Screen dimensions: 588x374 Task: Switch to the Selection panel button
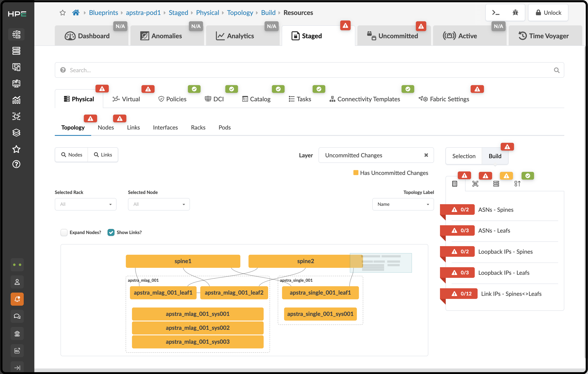464,156
